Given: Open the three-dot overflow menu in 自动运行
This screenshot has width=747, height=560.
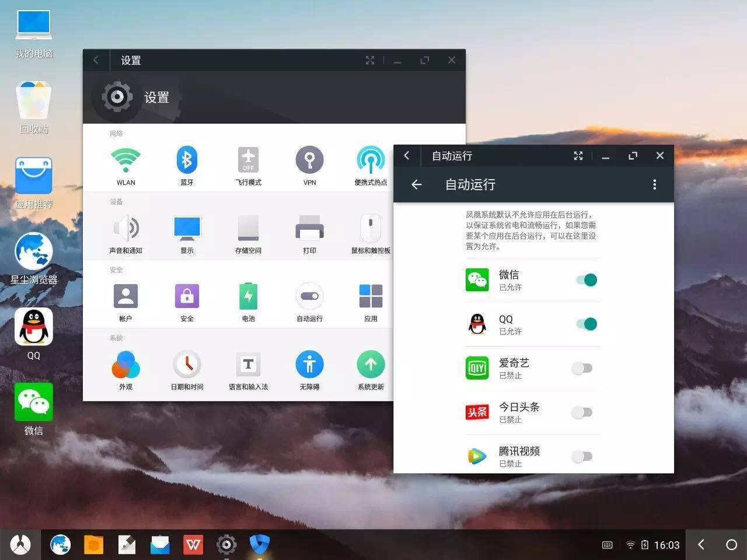Looking at the screenshot, I should pyautogui.click(x=654, y=184).
